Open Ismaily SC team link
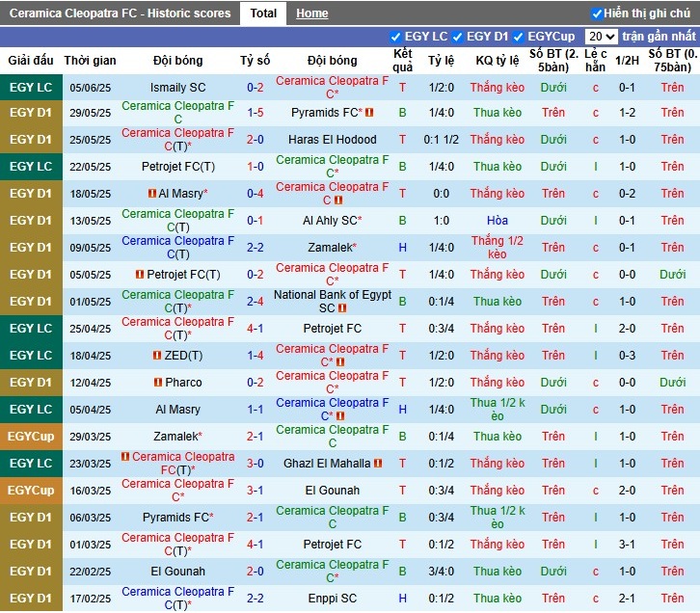Screen dimensions: 700x613 pyautogui.click(x=178, y=88)
